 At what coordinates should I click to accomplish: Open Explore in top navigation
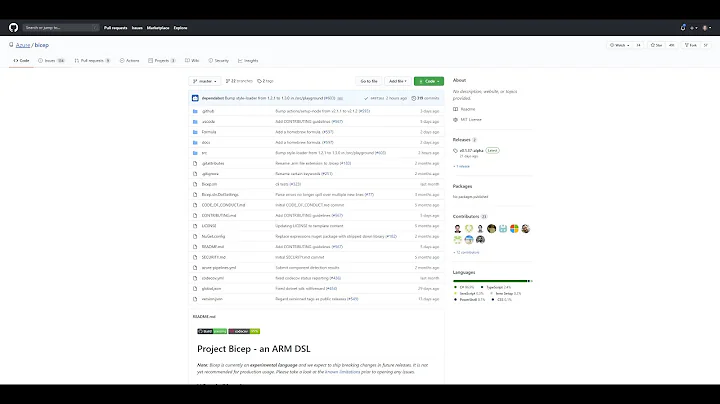tap(180, 28)
